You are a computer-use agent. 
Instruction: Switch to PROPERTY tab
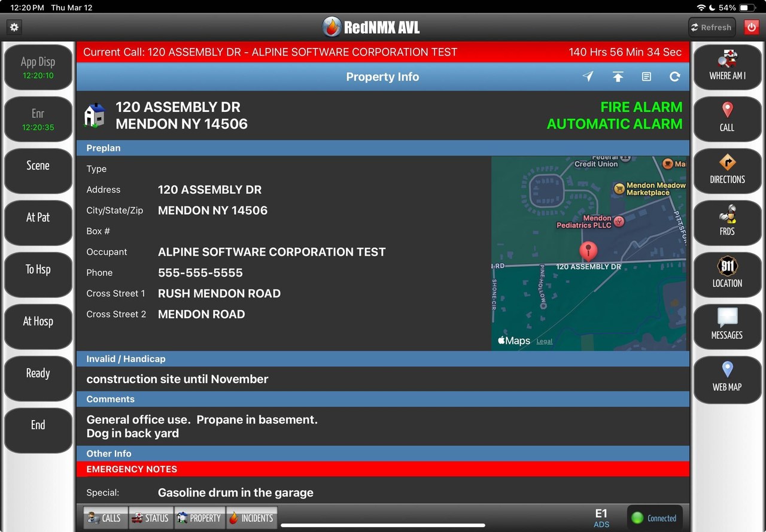(199, 518)
